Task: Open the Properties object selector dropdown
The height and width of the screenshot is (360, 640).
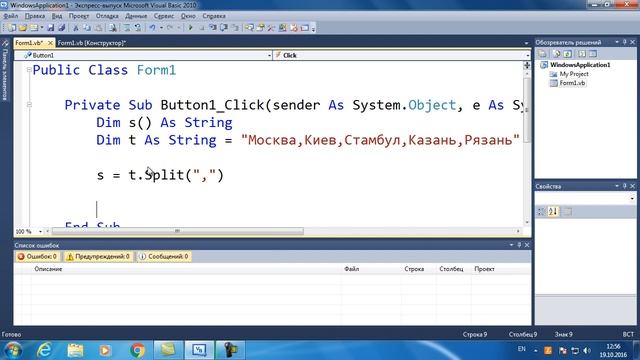Action: tap(632, 198)
